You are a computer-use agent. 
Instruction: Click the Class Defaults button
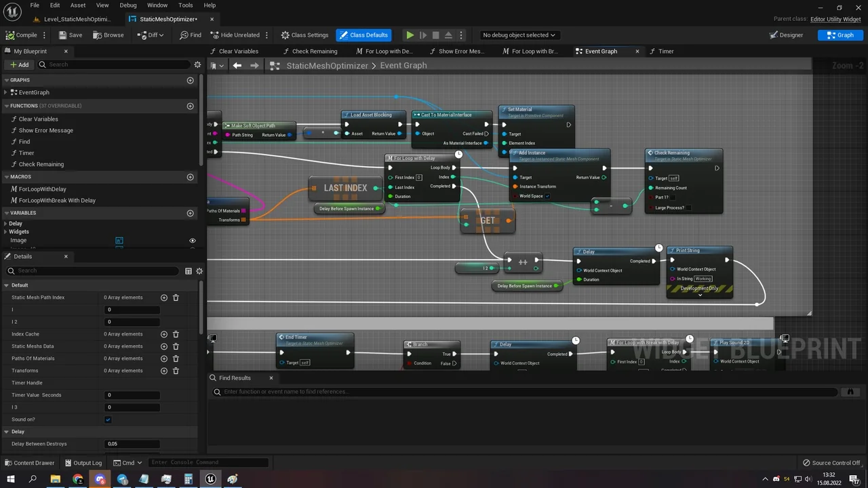(x=364, y=35)
